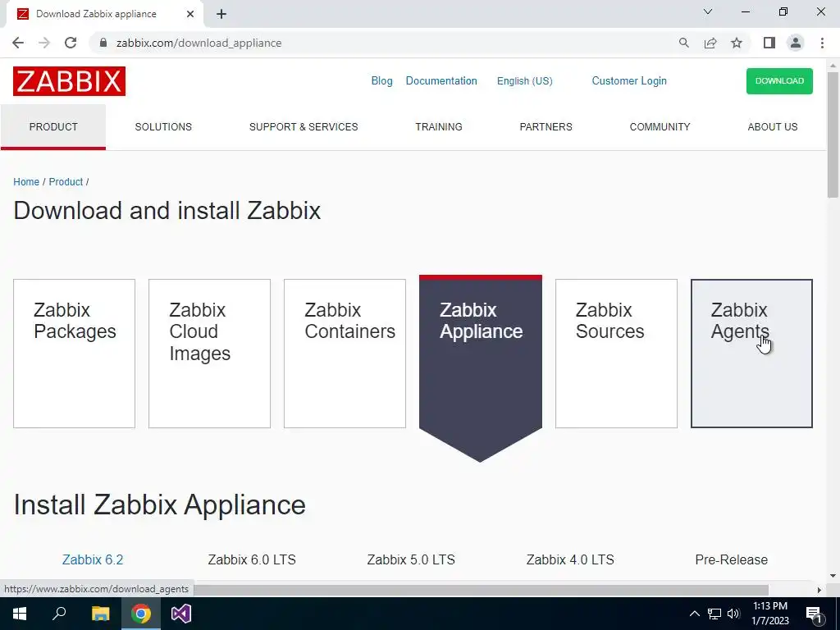Open tab search chevron
This screenshot has width=840, height=630.
708,11
